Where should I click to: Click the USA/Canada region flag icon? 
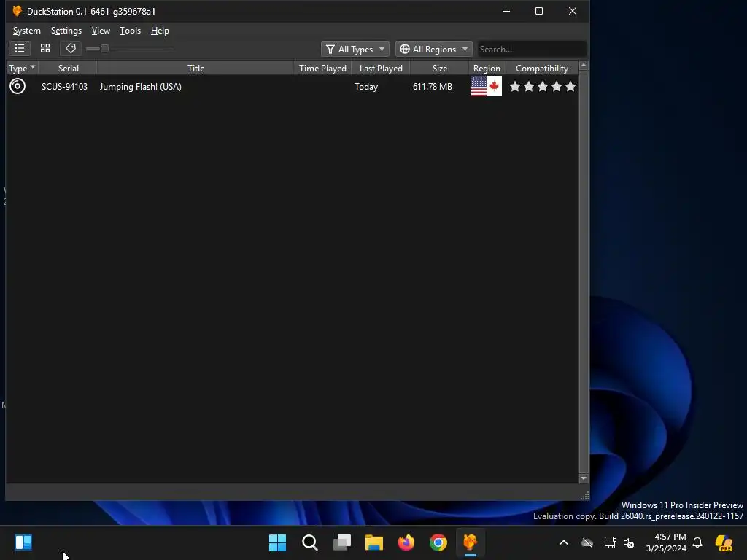(486, 86)
